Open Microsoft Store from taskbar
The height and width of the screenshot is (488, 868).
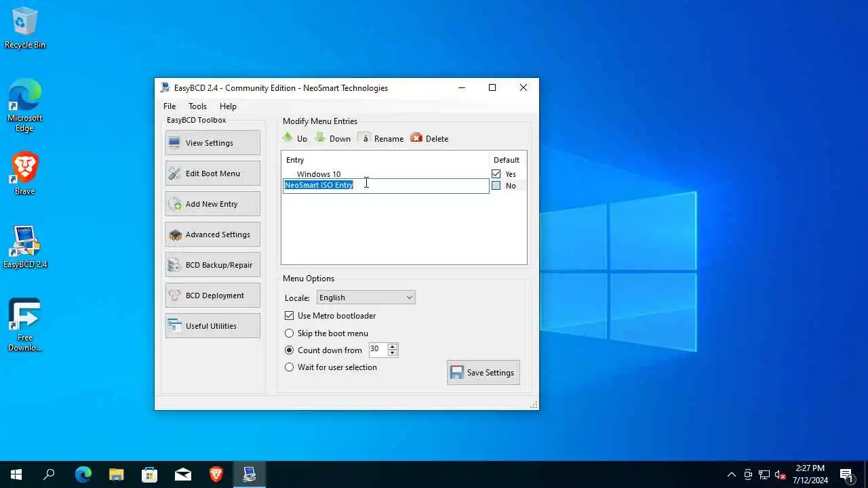[x=149, y=474]
